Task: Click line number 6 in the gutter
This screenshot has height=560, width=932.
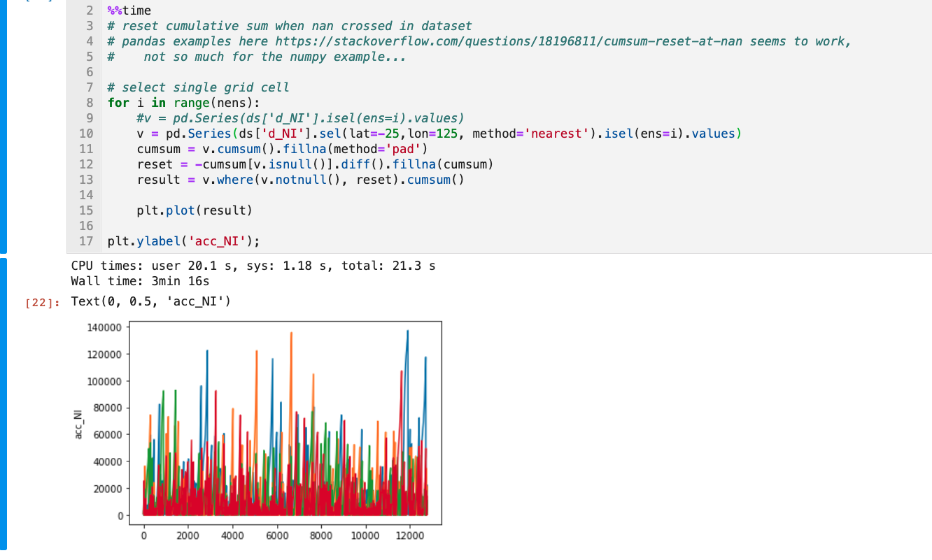Action: 90,72
